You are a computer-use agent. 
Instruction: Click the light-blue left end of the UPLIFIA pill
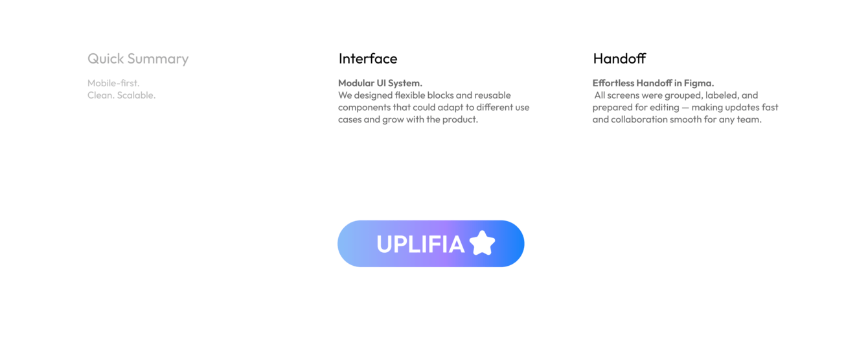353,244
